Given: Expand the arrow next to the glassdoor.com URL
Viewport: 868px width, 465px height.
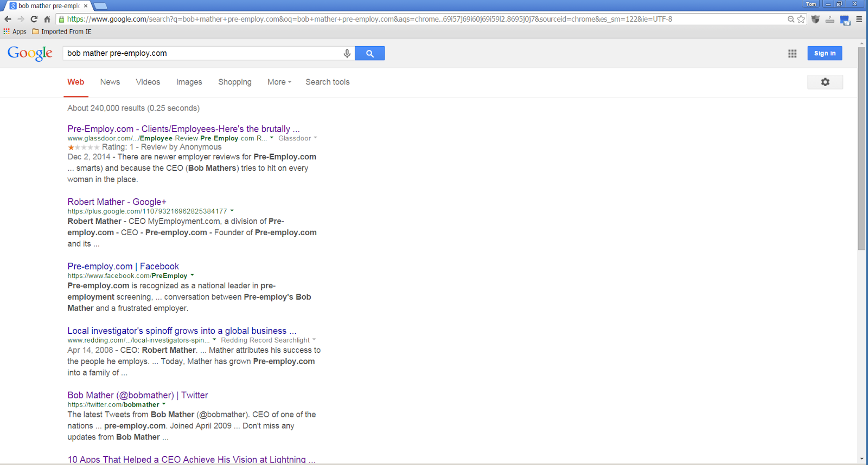Looking at the screenshot, I should click(272, 138).
